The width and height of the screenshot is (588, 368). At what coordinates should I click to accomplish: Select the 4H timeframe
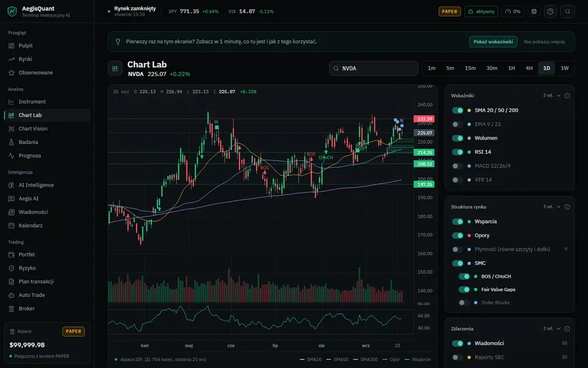529,68
